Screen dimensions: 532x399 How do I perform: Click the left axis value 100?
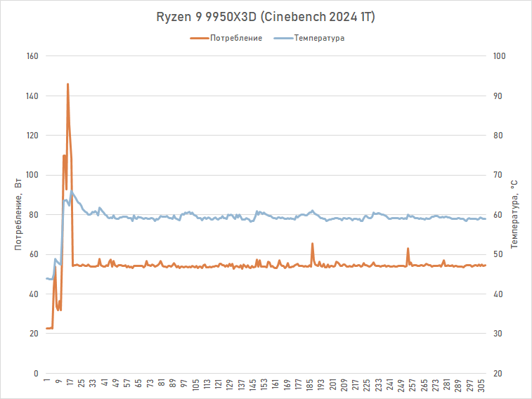tap(32, 175)
